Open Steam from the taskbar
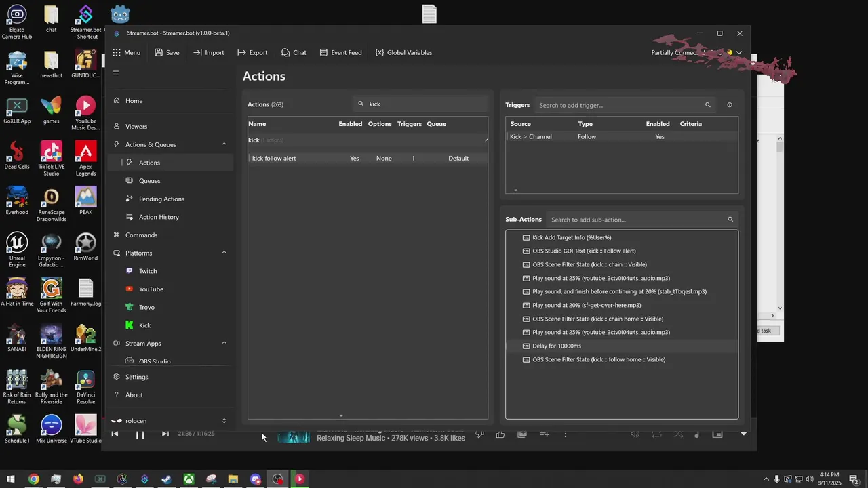 click(166, 479)
